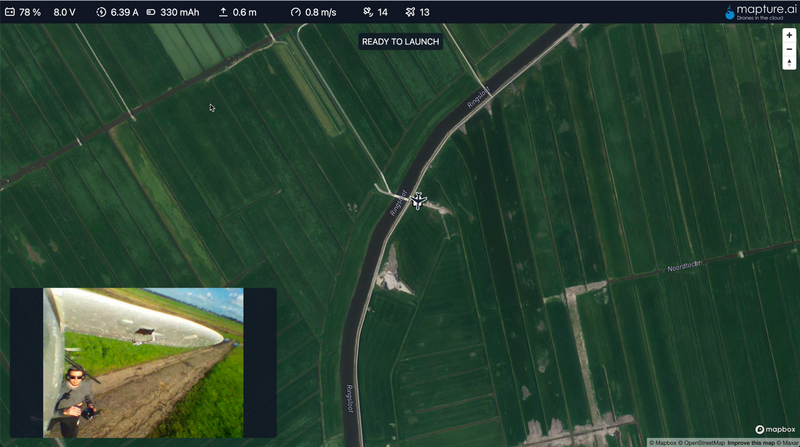The width and height of the screenshot is (800, 447).
Task: Open the Mapbox logo link
Action: point(775,429)
